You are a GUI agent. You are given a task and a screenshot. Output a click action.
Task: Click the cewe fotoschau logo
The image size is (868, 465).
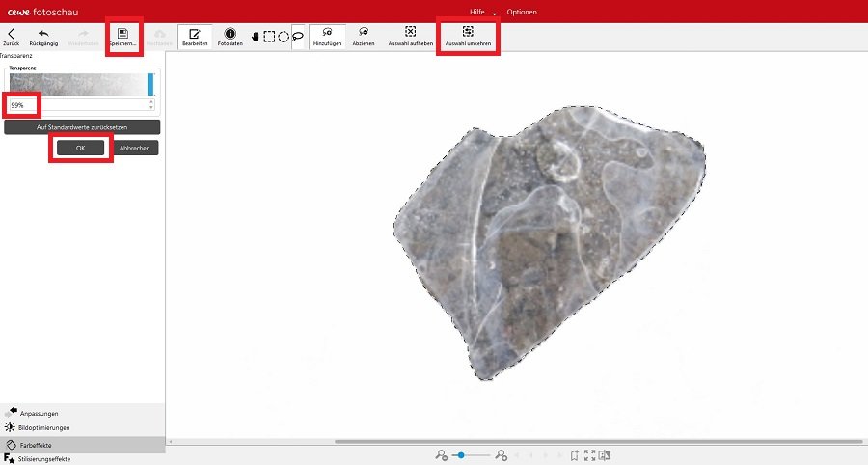click(42, 12)
